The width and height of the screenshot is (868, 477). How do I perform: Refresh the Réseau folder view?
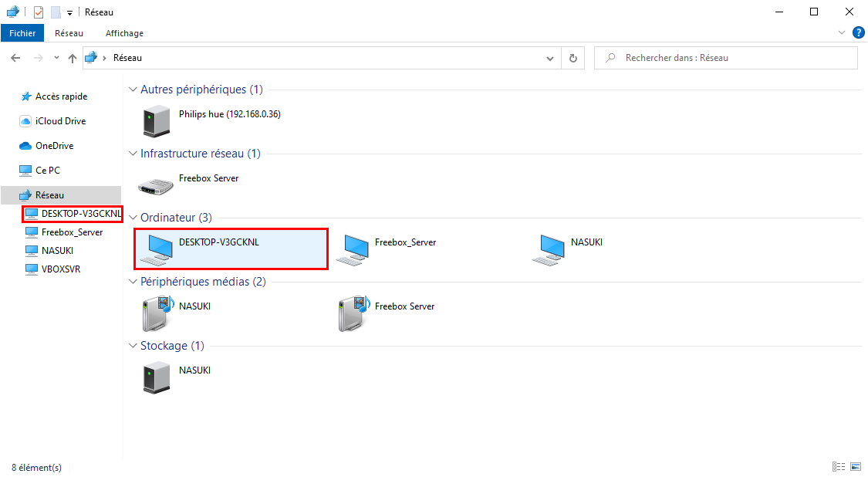click(573, 58)
